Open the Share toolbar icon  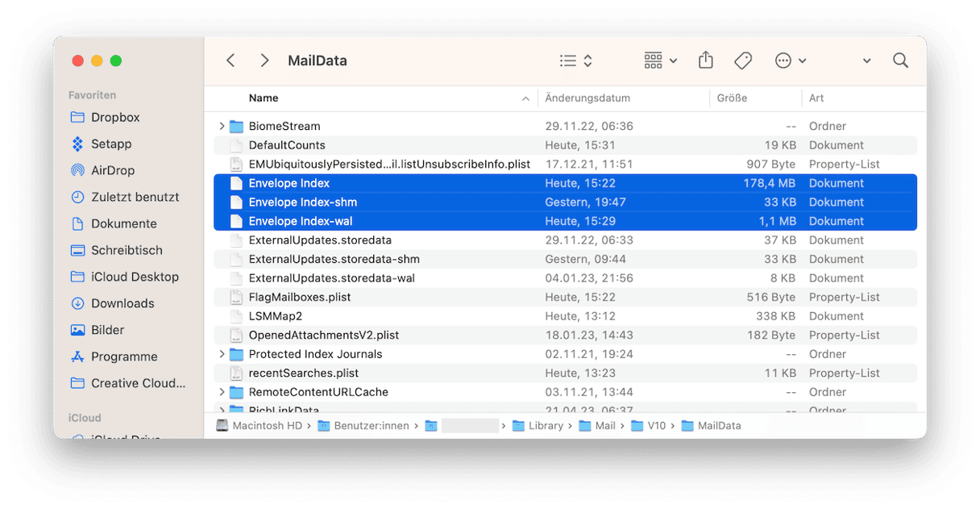[705, 61]
